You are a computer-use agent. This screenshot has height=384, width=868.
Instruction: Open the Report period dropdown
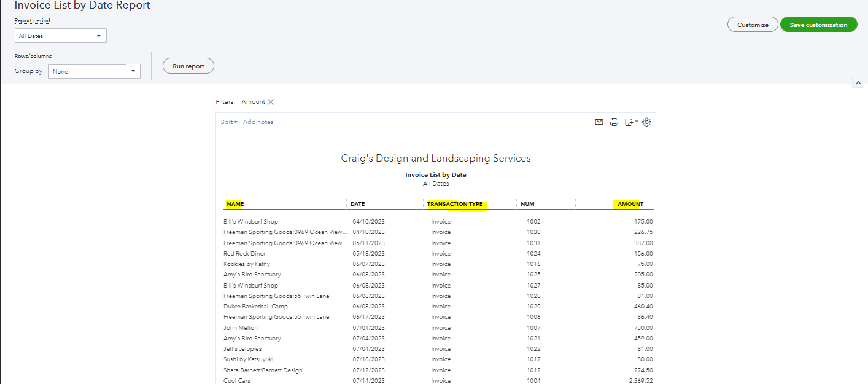coord(61,36)
